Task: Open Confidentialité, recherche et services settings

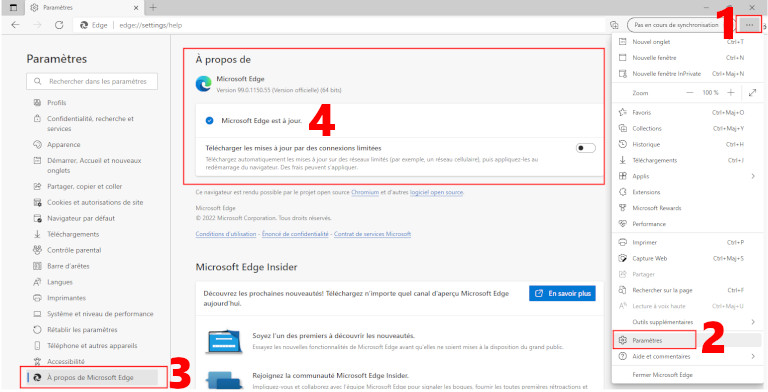Action: (90, 123)
